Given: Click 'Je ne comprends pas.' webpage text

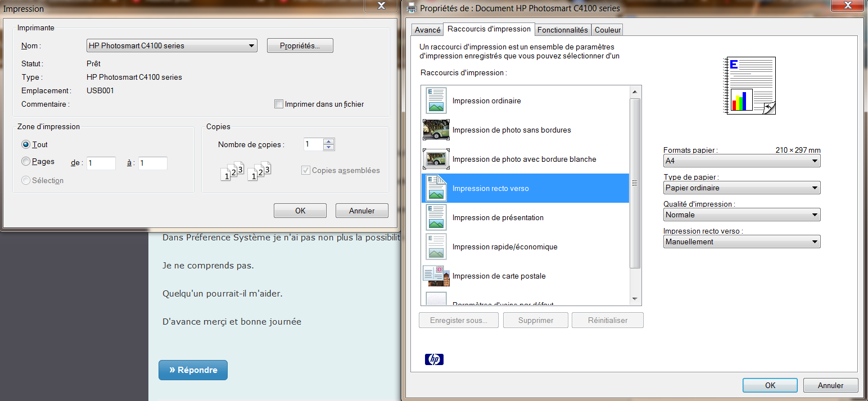Looking at the screenshot, I should coord(208,265).
